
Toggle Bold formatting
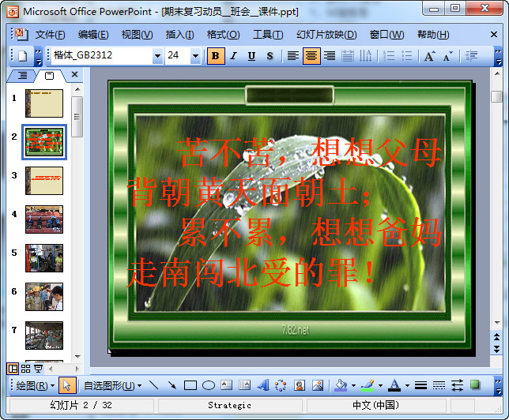[x=216, y=56]
